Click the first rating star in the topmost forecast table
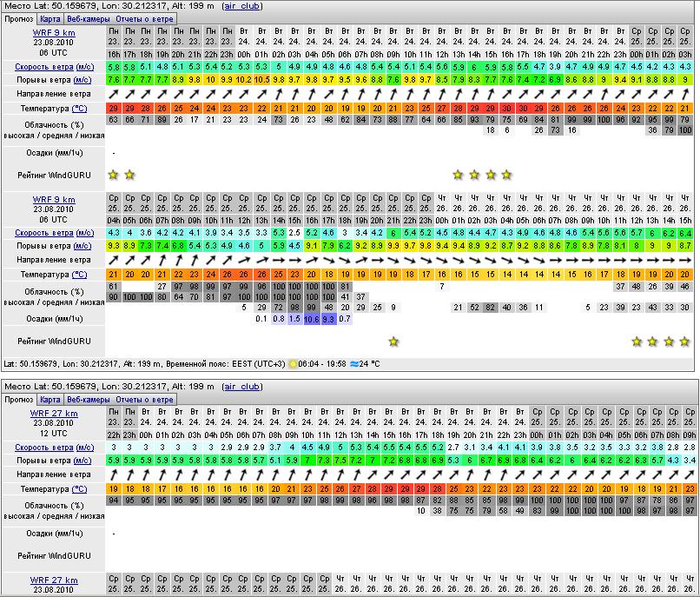 pyautogui.click(x=113, y=175)
